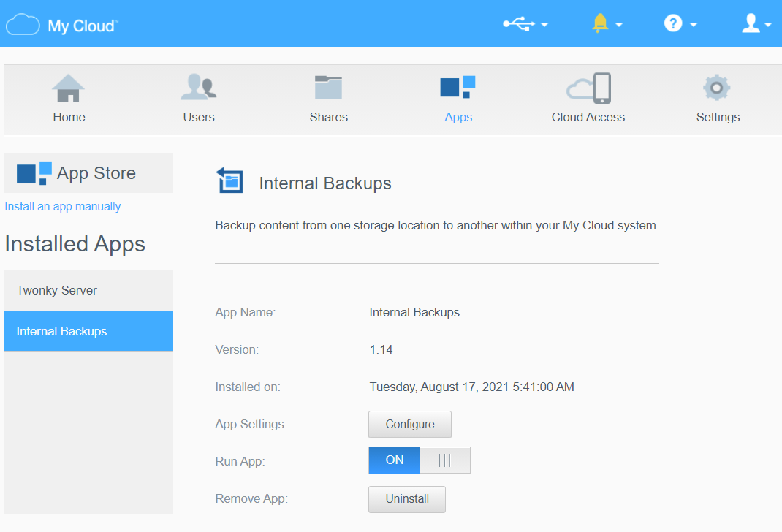Click the App Store squares icon
The image size is (782, 532).
tap(34, 173)
